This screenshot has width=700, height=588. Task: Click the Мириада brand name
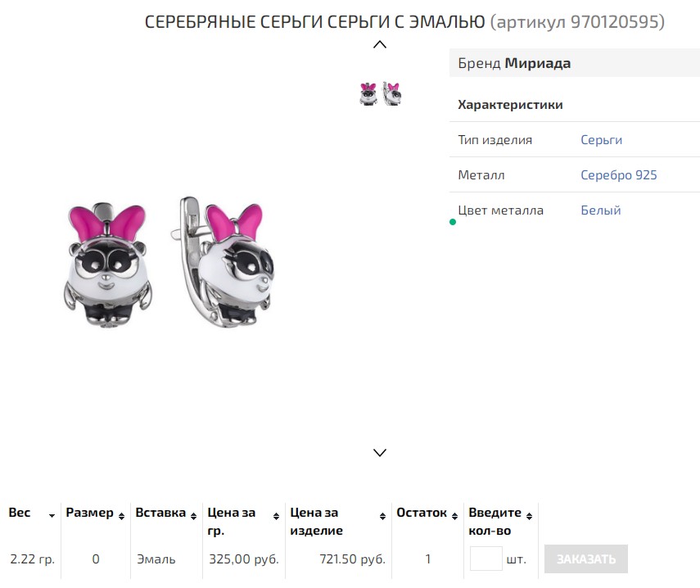tap(537, 63)
